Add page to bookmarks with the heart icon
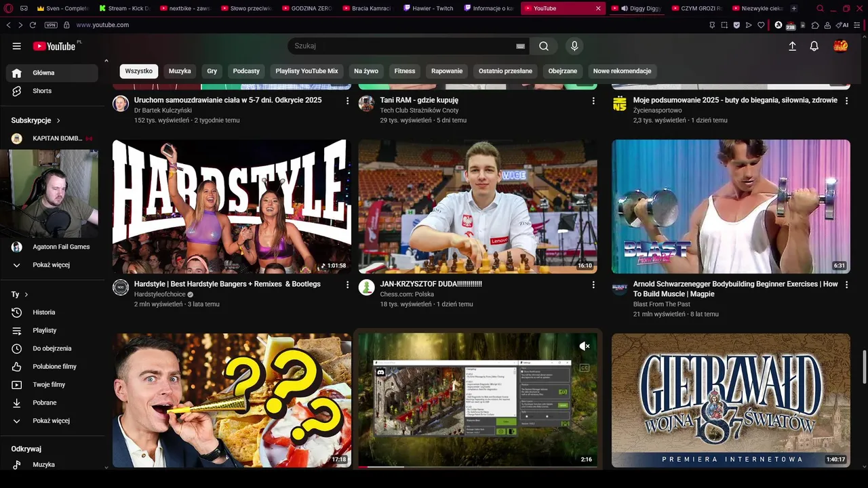 761,25
